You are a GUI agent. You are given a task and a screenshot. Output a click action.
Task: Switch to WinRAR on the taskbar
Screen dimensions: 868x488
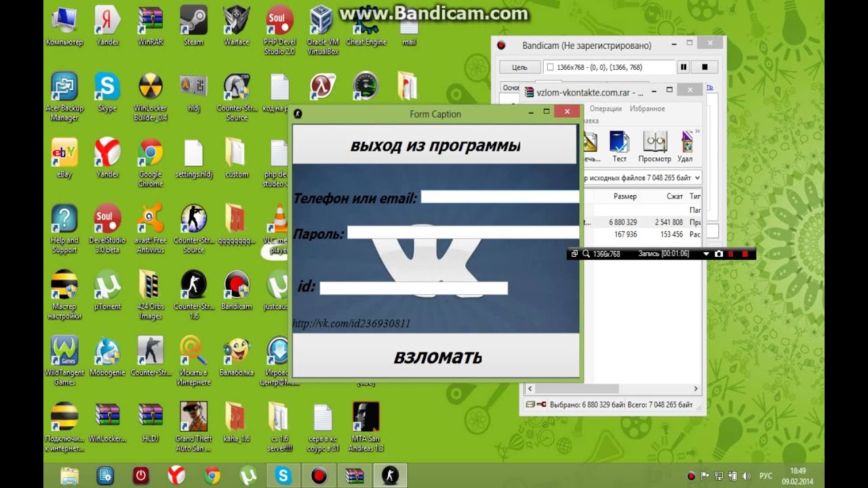click(355, 475)
